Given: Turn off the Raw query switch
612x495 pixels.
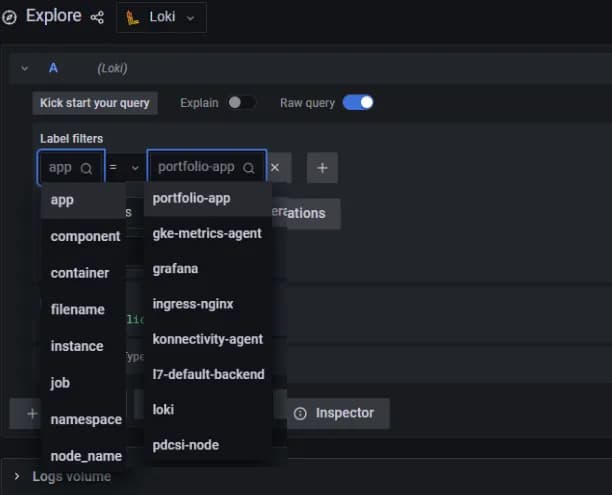Looking at the screenshot, I should tap(358, 103).
